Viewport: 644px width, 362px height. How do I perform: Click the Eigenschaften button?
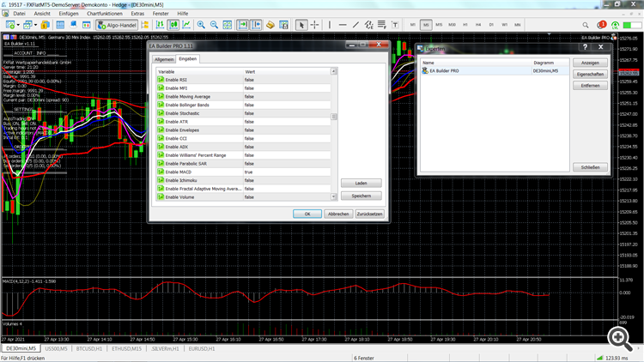click(x=589, y=75)
